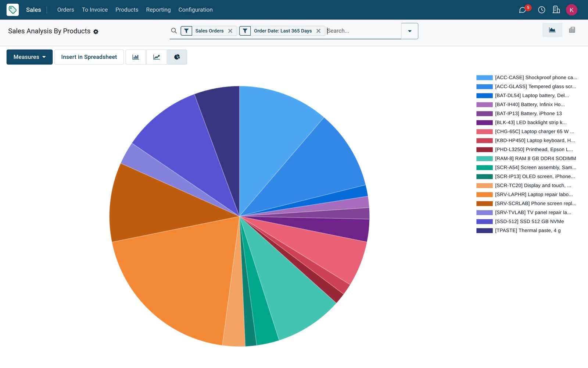Open the company switcher building icon
Screen dimensions: 588x368
pos(556,10)
